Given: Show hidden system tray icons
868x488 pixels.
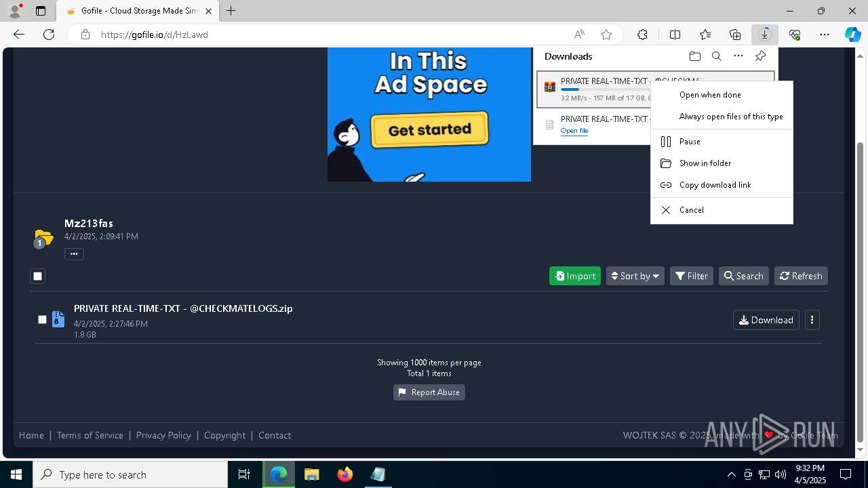Looking at the screenshot, I should (731, 474).
